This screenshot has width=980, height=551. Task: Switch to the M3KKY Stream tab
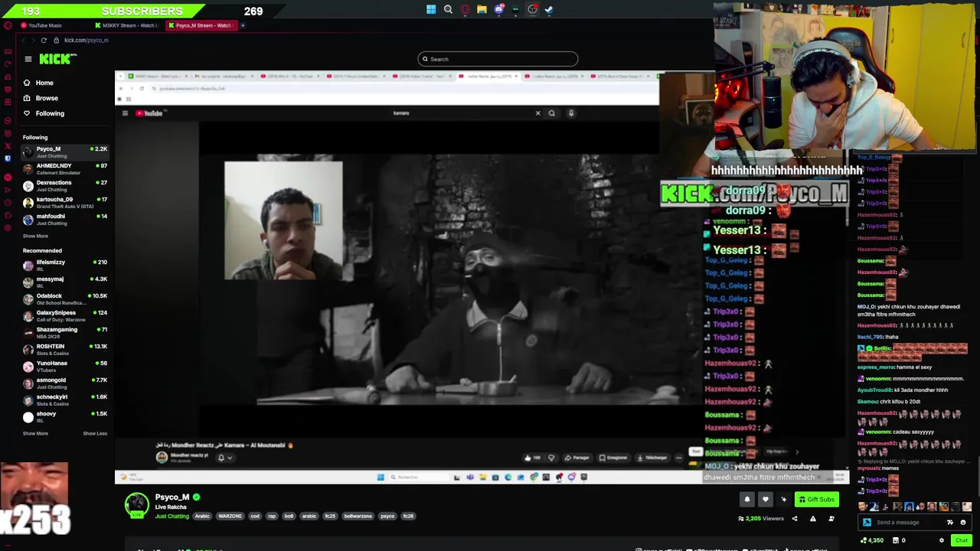[x=126, y=25]
